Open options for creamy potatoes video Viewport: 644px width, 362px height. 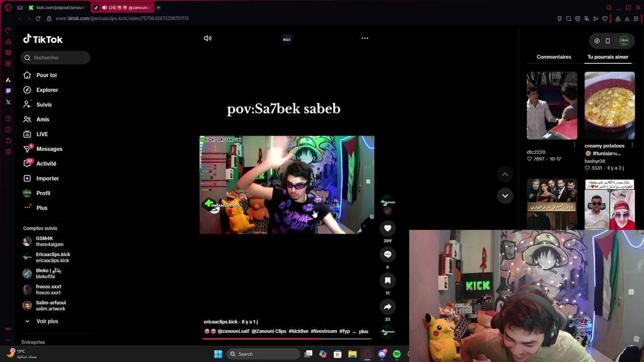pos(632,146)
